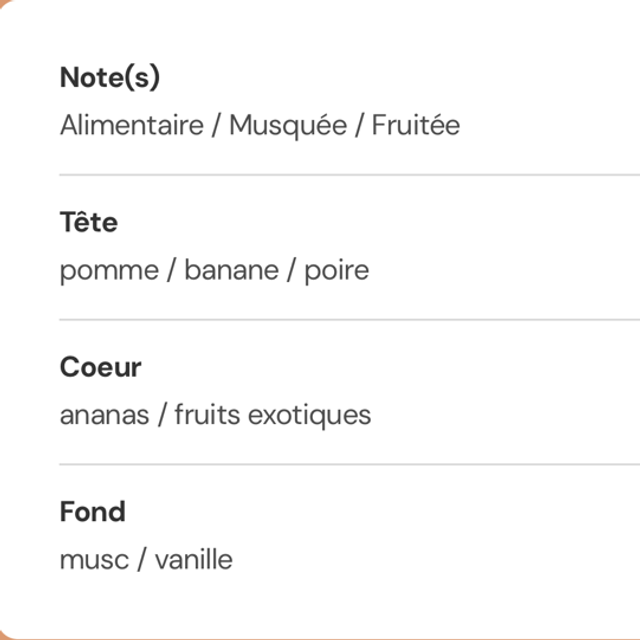Click the slash between musc and vanille
The height and width of the screenshot is (640, 640).
(142, 560)
